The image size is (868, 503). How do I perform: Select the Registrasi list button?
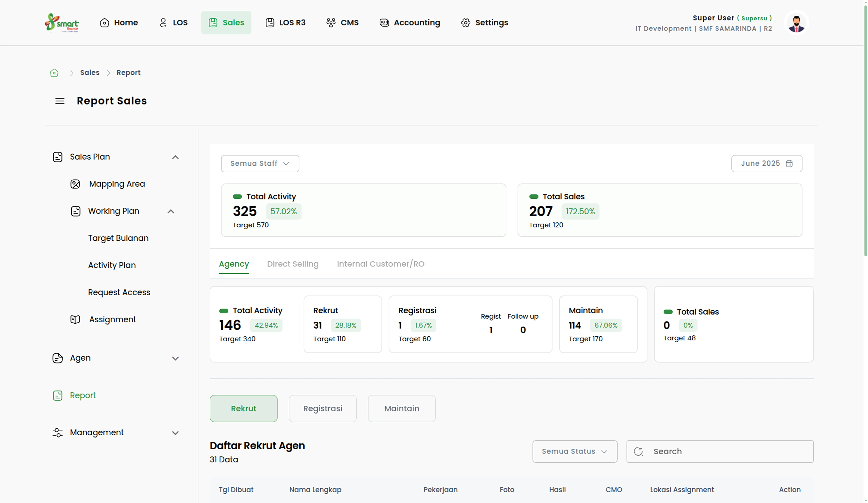pos(323,409)
